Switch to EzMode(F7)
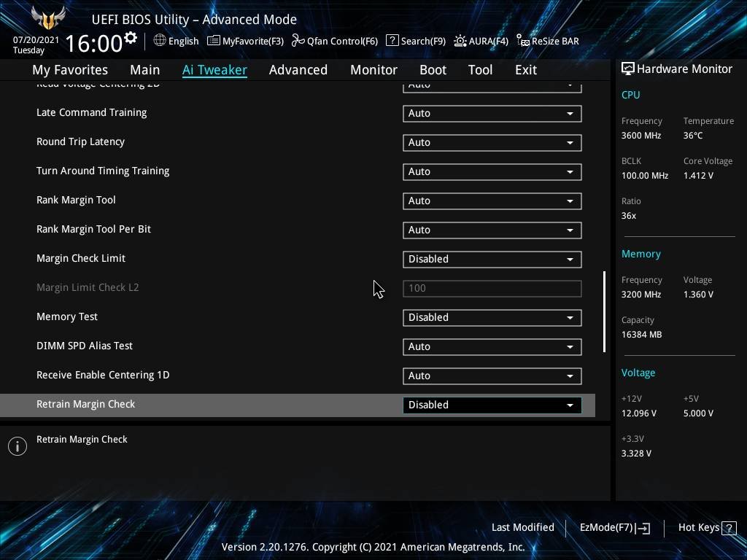 coord(614,528)
